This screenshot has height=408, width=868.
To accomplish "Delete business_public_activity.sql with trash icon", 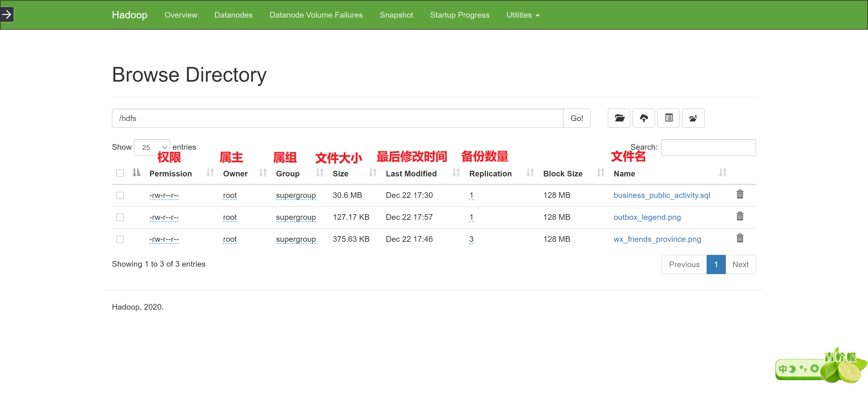I will pos(740,195).
